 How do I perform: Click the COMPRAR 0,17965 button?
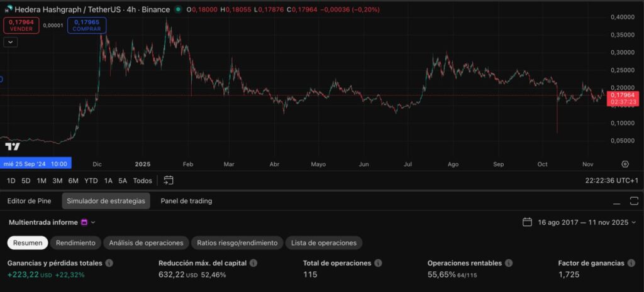pos(87,25)
